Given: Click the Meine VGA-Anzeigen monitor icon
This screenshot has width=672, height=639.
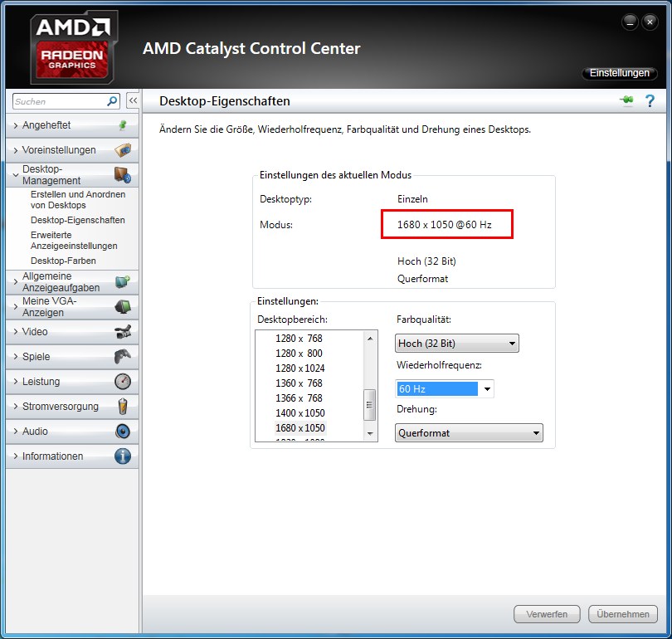Looking at the screenshot, I should click(x=123, y=306).
